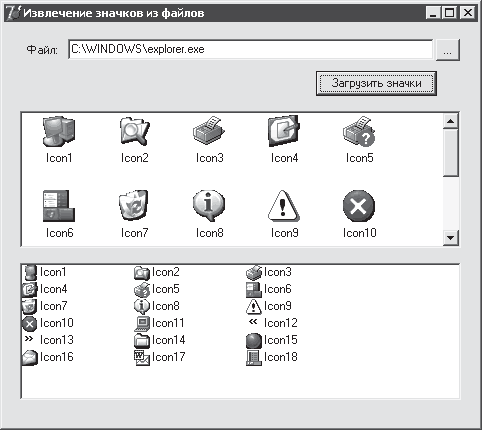Image resolution: width=482 pixels, height=430 pixels.
Task: Choose the large Icon10 red X error icon
Action: point(359,206)
